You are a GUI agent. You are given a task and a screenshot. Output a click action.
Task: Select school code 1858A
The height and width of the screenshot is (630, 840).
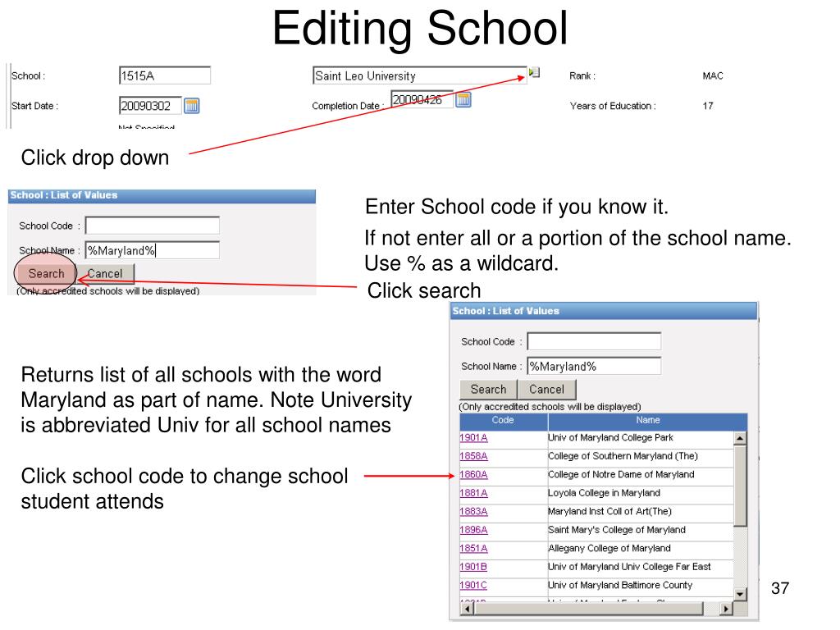(x=473, y=456)
